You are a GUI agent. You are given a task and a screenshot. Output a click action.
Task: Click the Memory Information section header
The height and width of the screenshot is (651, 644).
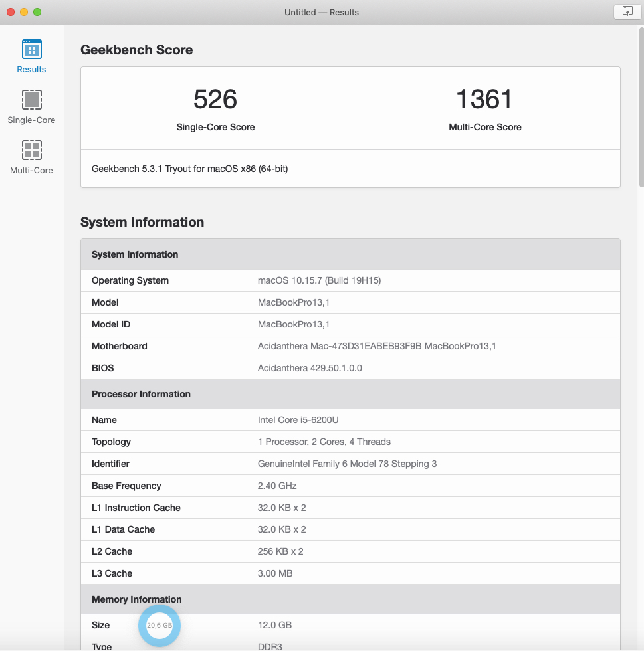[x=136, y=599]
